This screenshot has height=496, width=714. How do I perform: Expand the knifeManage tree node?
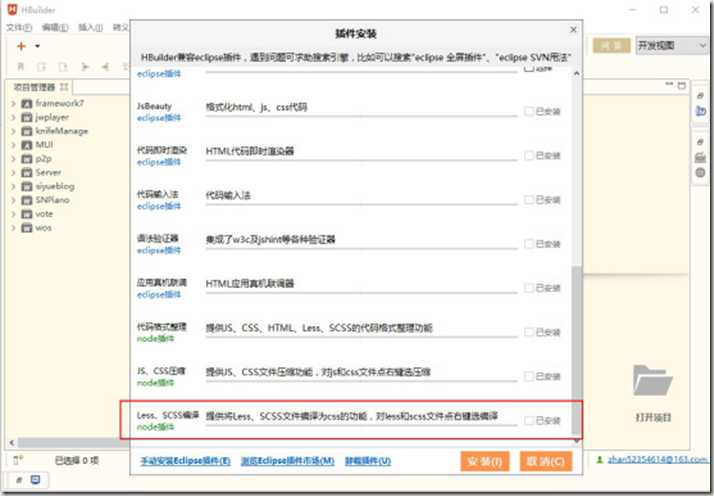13,131
